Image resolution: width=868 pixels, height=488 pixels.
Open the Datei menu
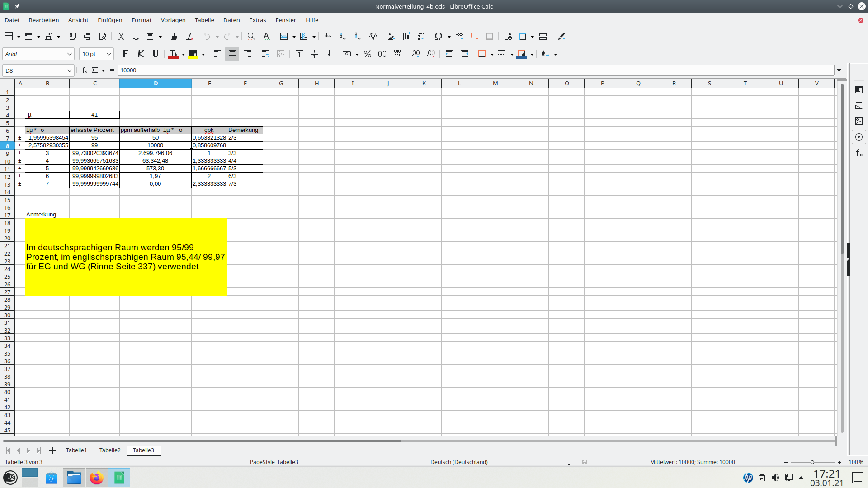pyautogui.click(x=12, y=20)
